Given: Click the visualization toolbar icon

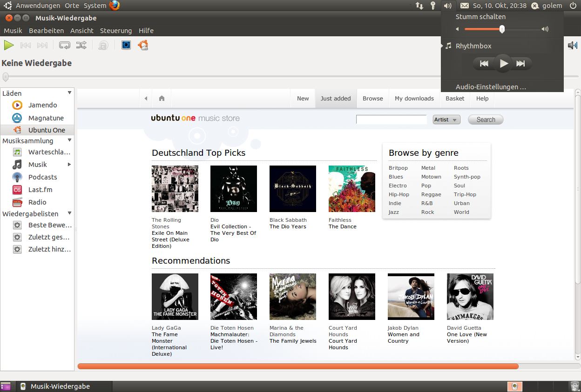Looking at the screenshot, I should pyautogui.click(x=126, y=45).
